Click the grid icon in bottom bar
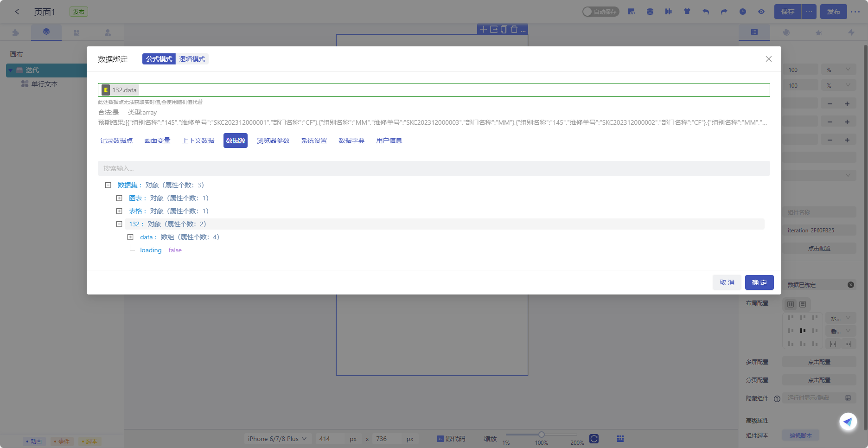The width and height of the screenshot is (868, 448). tap(620, 439)
